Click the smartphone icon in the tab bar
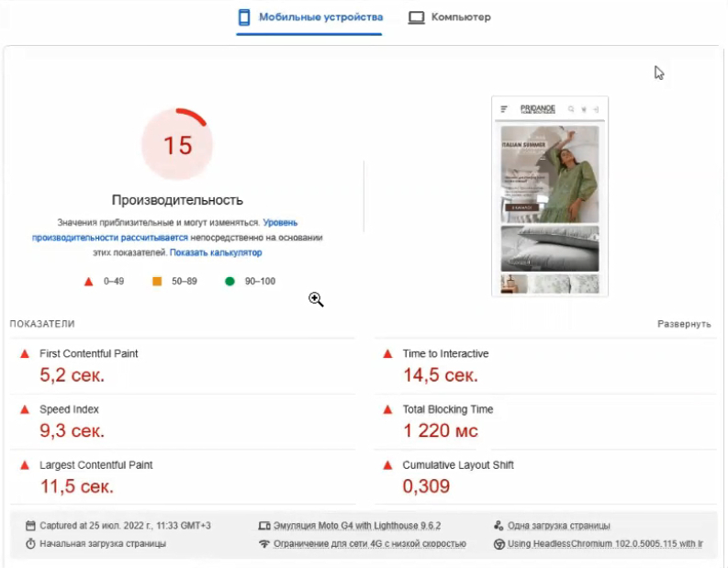This screenshot has height=568, width=728. [x=244, y=17]
